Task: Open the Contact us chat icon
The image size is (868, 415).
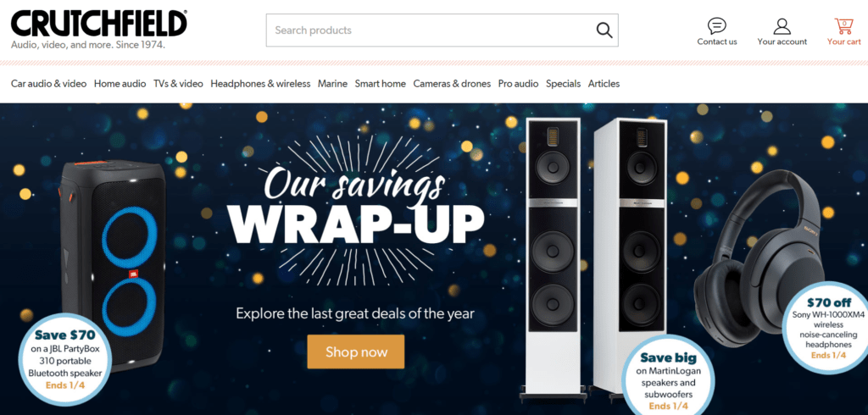Action: point(717,26)
